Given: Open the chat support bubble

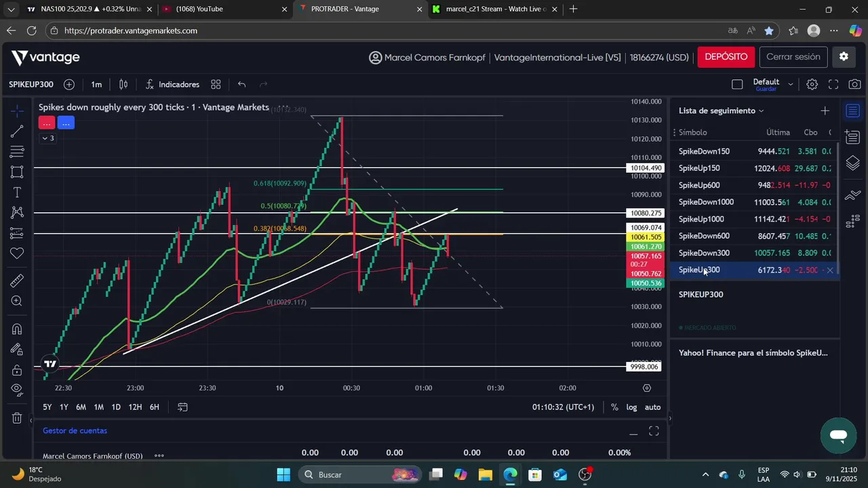Looking at the screenshot, I should point(838,435).
